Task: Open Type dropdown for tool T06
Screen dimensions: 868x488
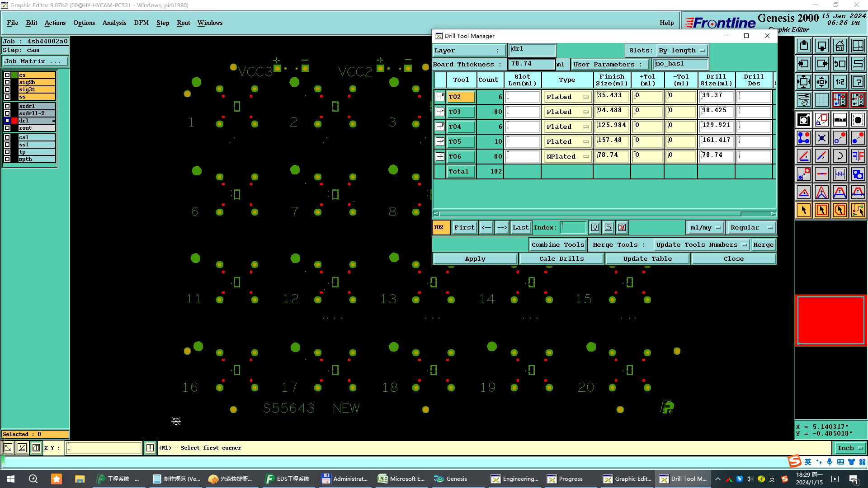Action: point(567,156)
